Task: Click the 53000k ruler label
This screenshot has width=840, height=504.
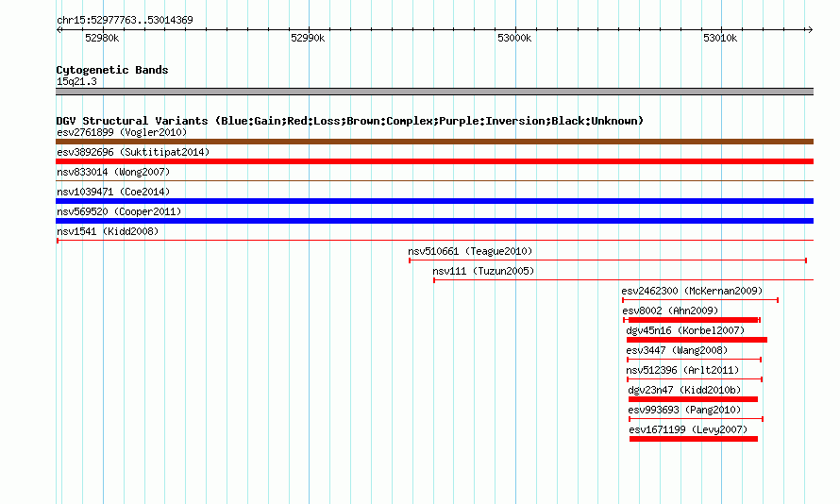Action: [x=514, y=38]
